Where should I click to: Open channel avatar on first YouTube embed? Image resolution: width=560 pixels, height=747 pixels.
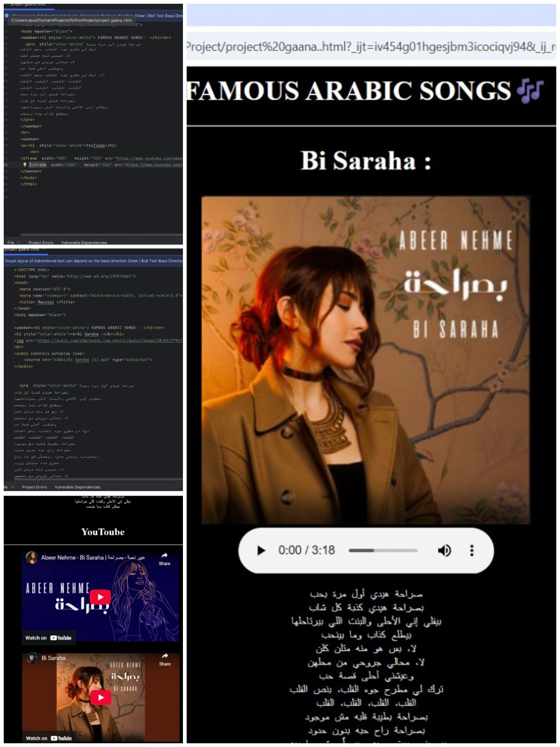32,557
